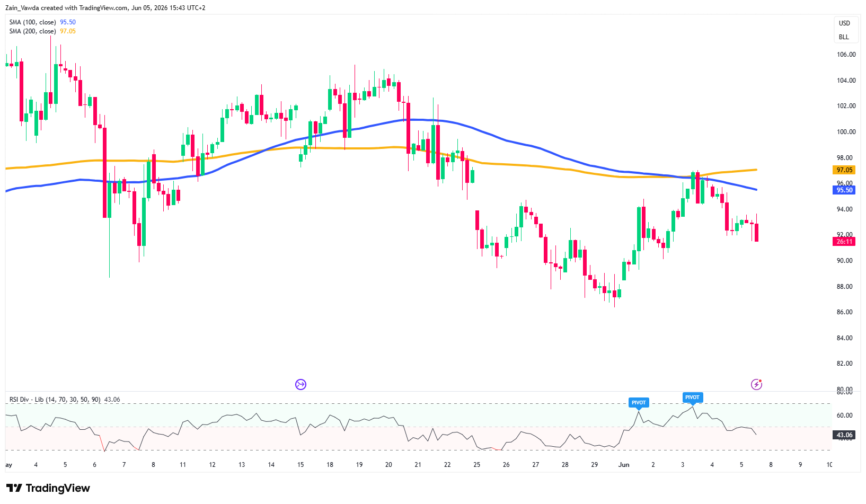Click the 88.00 price axis label

coord(845,287)
